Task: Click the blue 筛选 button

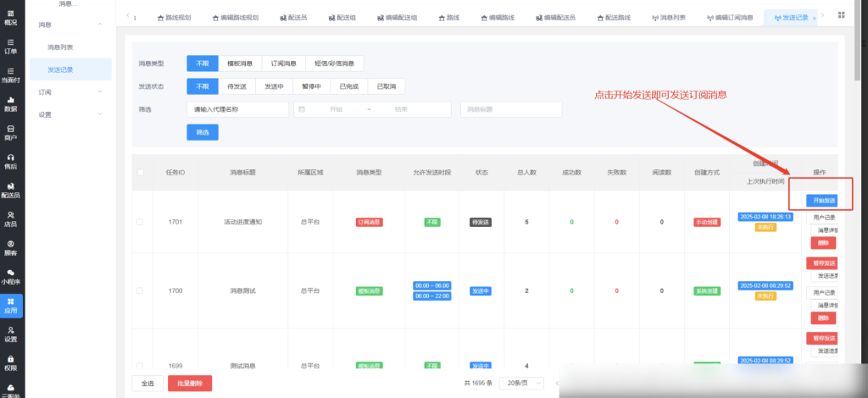Action: [202, 132]
